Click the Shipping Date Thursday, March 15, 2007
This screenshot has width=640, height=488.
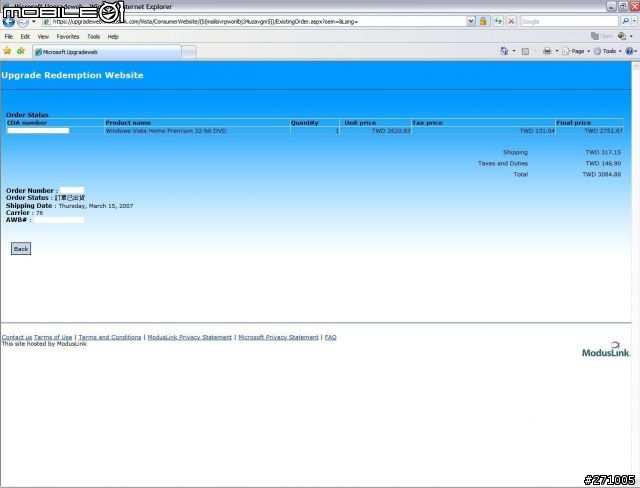pos(96,206)
